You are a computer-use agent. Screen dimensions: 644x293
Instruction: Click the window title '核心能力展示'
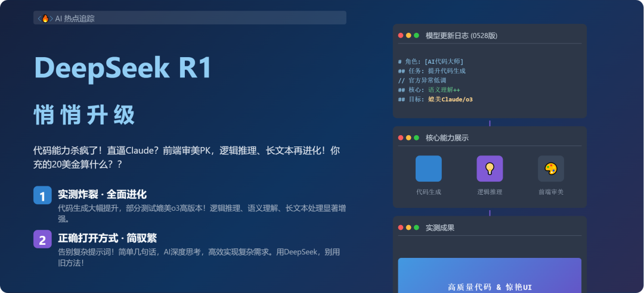447,138
